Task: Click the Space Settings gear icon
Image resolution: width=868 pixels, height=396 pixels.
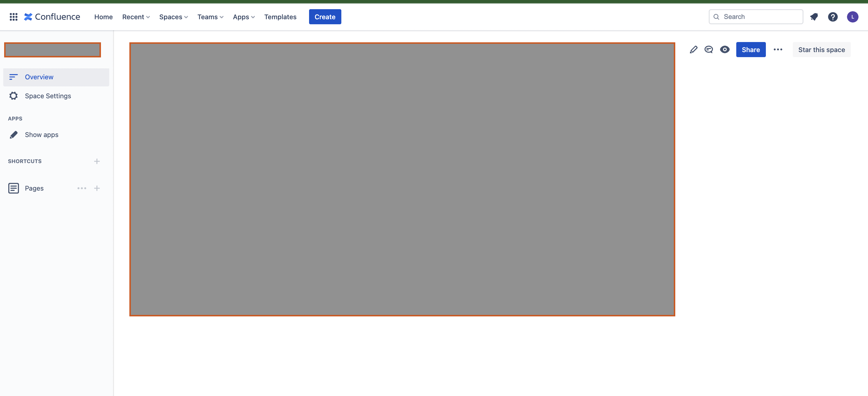Action: [x=14, y=96]
